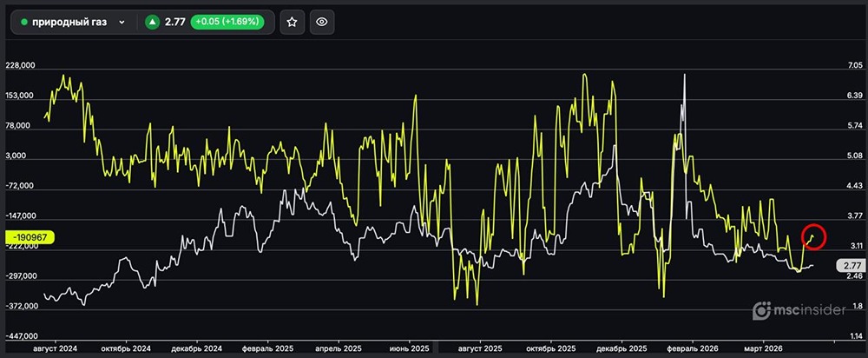868x358 pixels.
Task: Select август 2024 on the time axis
Action: pyautogui.click(x=54, y=348)
